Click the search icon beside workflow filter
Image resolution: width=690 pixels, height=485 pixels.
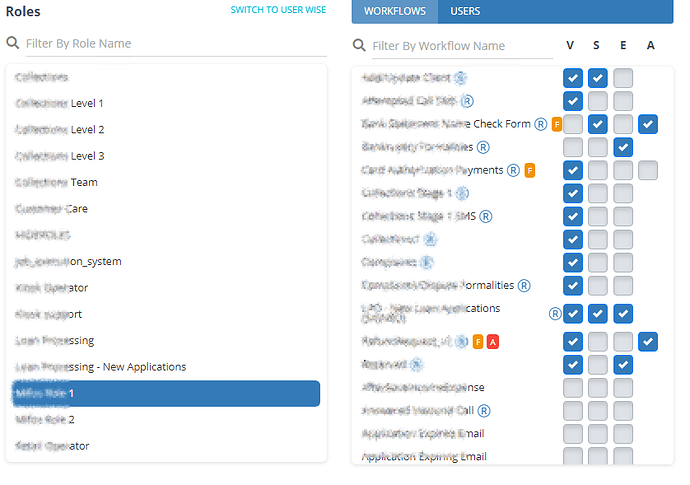click(x=359, y=45)
